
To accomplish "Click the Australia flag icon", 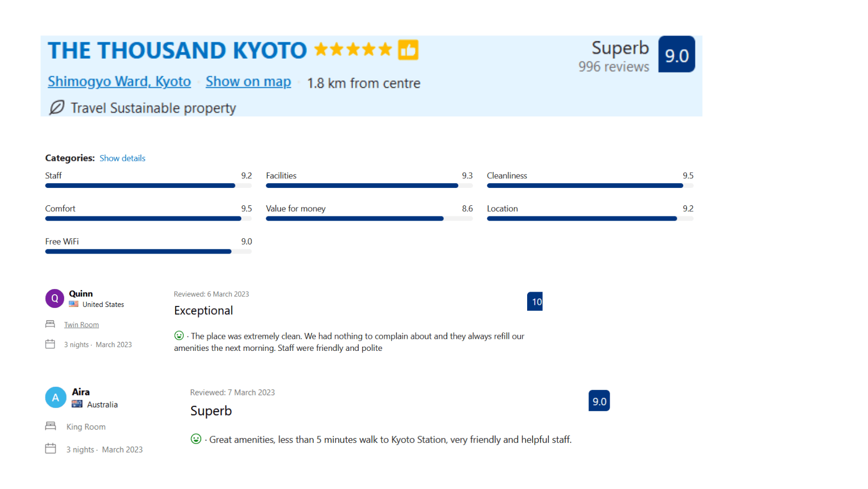I will 77,404.
